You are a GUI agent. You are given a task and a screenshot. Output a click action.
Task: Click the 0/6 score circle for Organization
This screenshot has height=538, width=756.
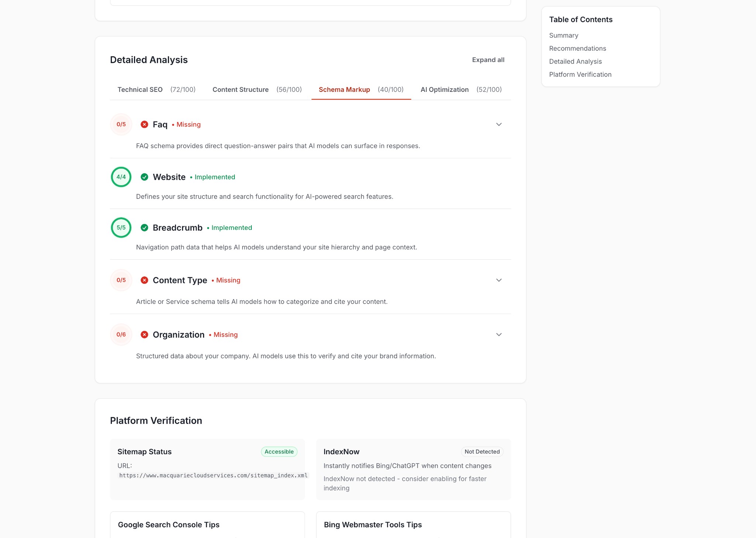[x=121, y=335]
